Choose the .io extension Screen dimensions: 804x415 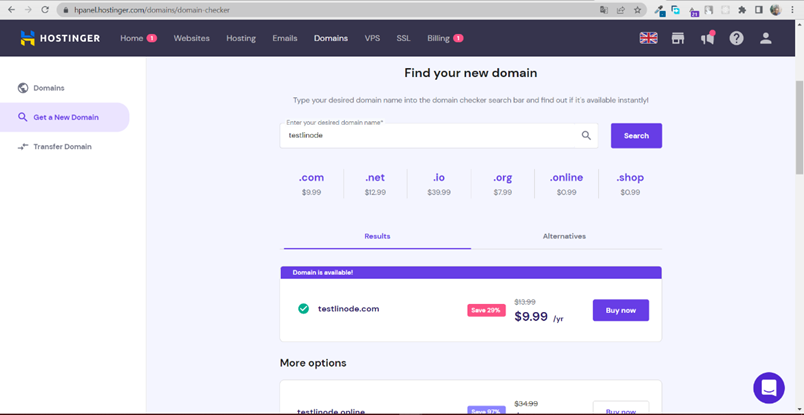pos(438,184)
